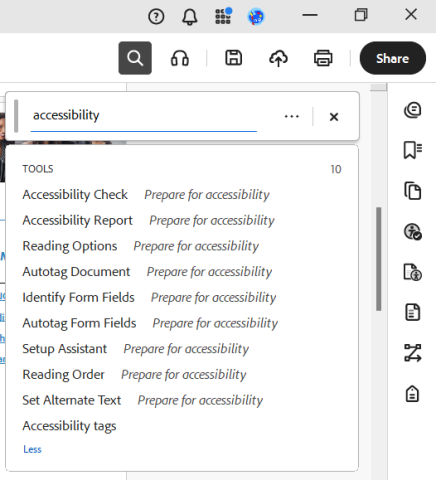
Task: Toggle the search magnifier button
Action: [x=135, y=58]
